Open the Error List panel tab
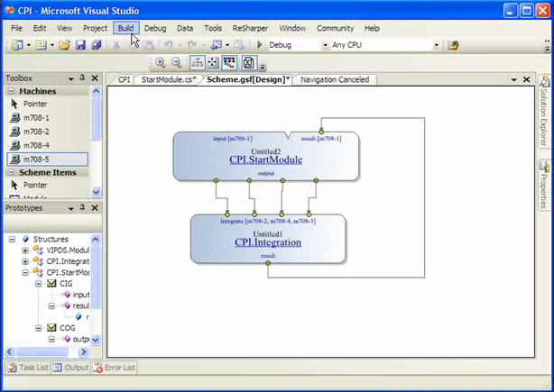Viewport: 554px width, 392px height. coord(114,368)
